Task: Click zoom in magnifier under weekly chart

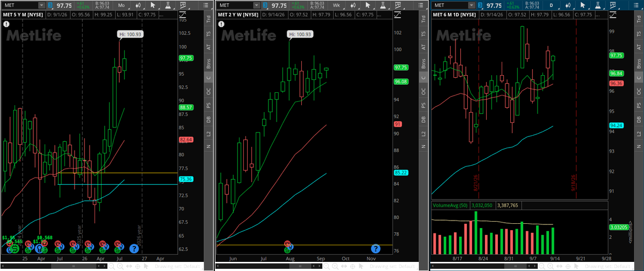Action: point(335,266)
